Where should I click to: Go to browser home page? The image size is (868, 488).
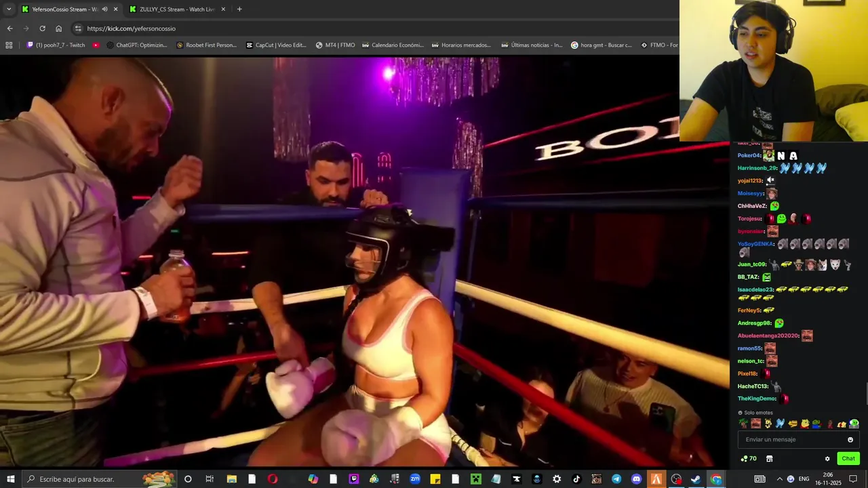[x=59, y=28]
